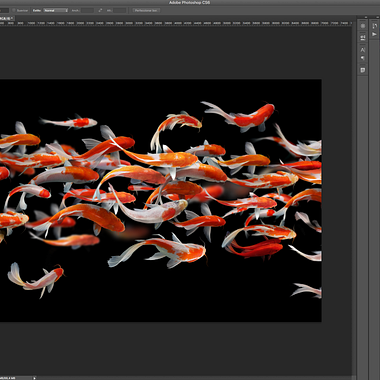Open the Notes panel icon below Paragraph

click(x=363, y=70)
